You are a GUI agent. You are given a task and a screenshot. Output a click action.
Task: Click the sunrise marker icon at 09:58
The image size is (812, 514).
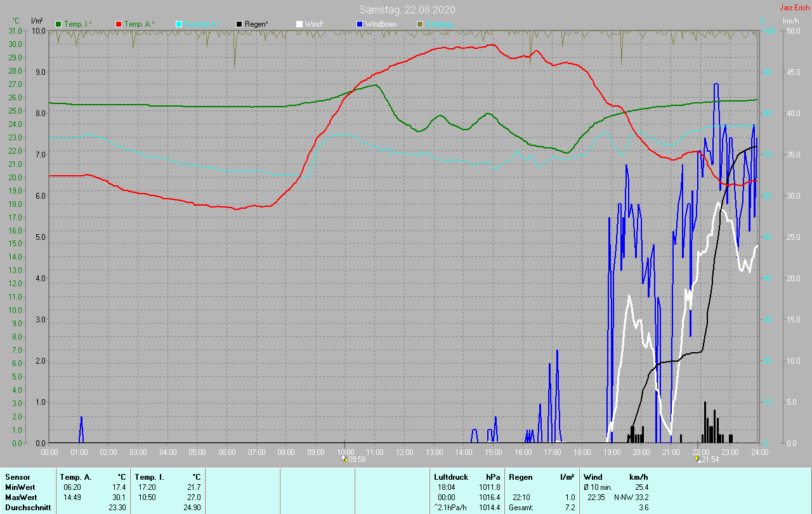[x=344, y=459]
